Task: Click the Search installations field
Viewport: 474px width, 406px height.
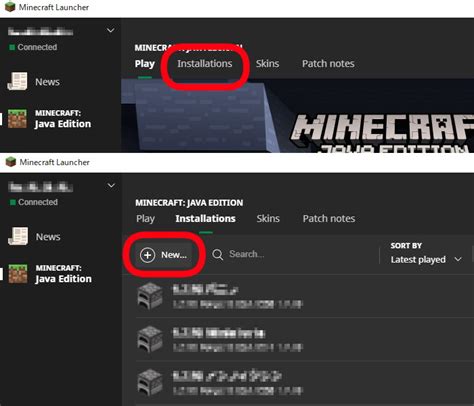Action: click(x=247, y=254)
